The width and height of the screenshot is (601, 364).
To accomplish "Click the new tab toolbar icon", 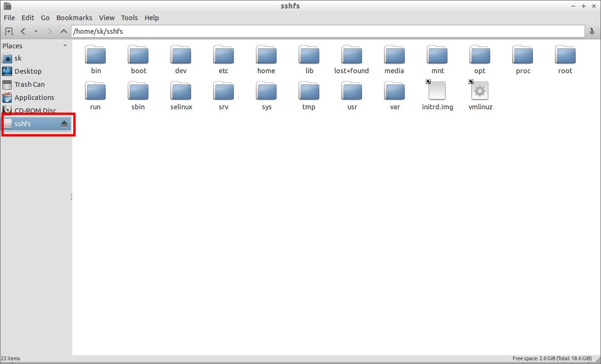I will (x=8, y=31).
